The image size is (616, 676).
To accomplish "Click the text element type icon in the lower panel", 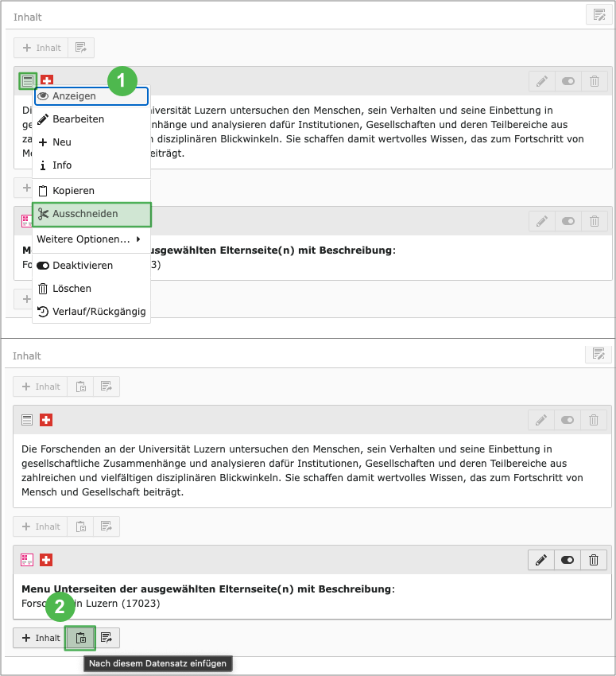I will click(27, 420).
